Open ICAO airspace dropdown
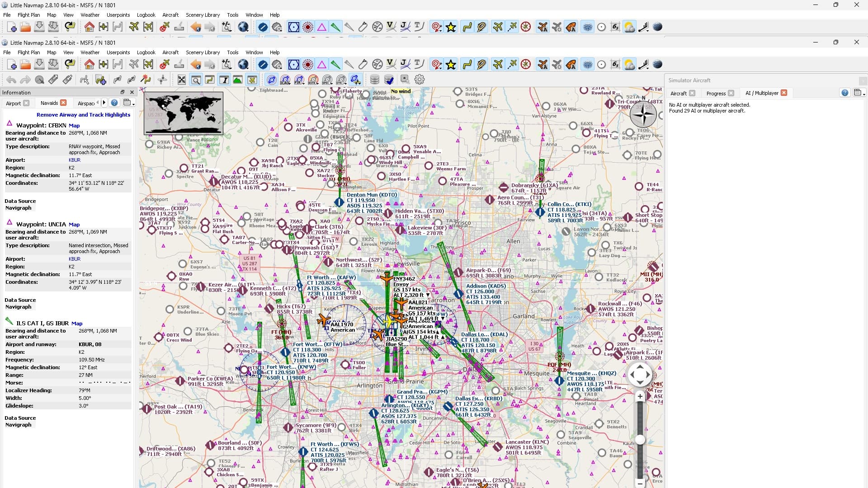Screen dimensions: 868x488 point(286,80)
